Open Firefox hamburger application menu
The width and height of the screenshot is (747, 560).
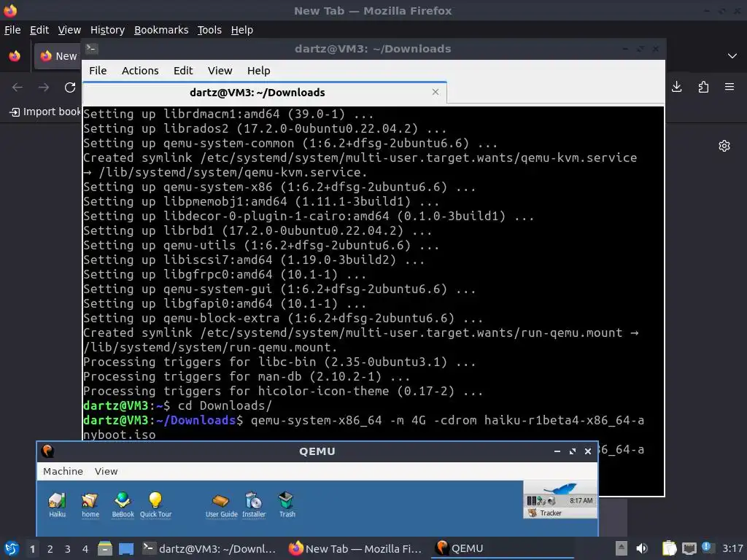click(x=729, y=87)
